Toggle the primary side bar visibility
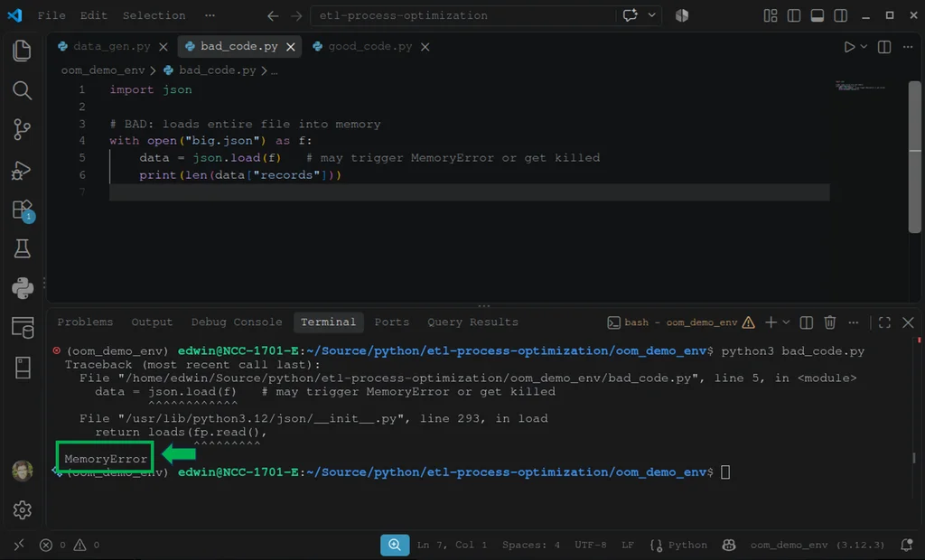 (x=794, y=15)
